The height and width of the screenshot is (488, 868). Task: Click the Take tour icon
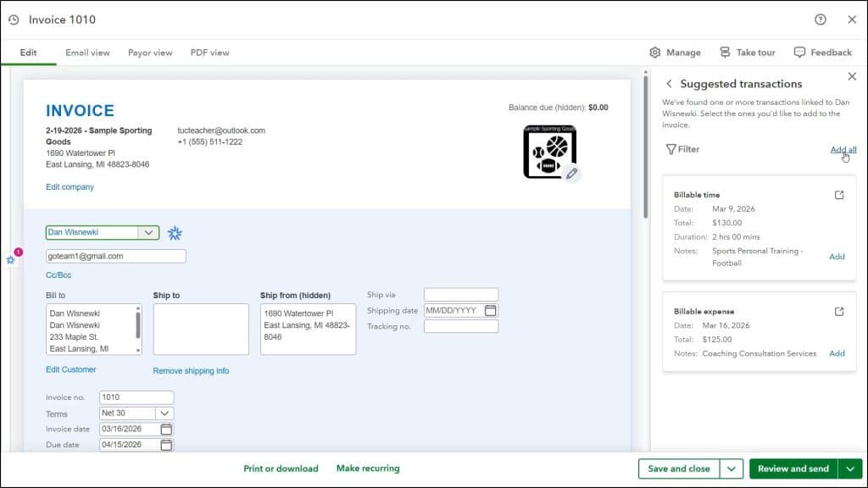[x=726, y=52]
